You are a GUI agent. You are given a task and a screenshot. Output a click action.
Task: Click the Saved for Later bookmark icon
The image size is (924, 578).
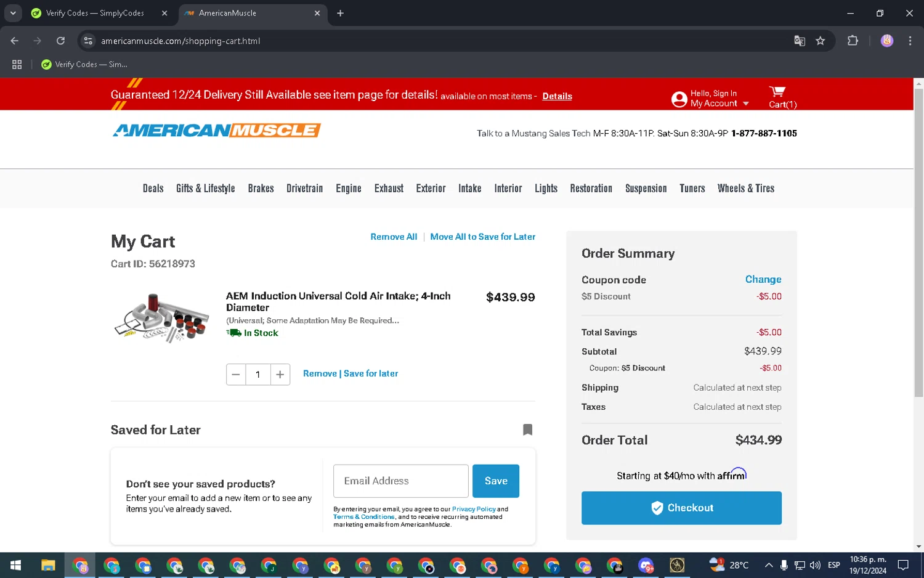pyautogui.click(x=527, y=429)
